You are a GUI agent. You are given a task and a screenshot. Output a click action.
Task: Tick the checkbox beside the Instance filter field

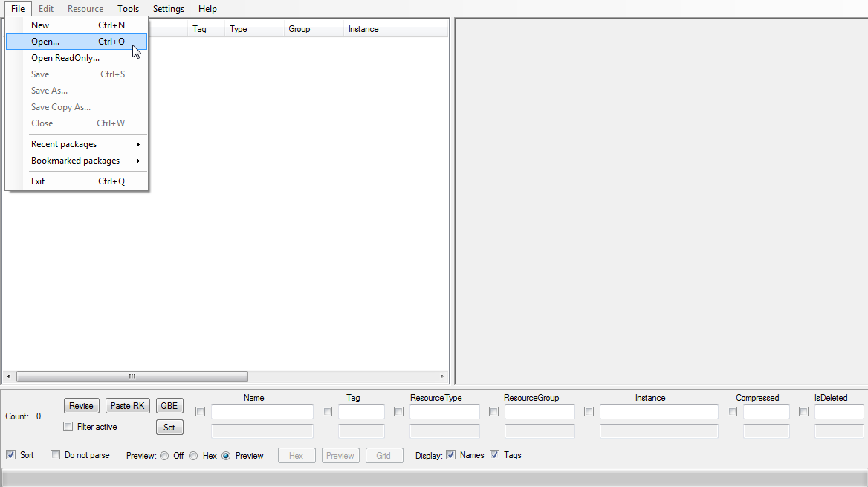[589, 412]
